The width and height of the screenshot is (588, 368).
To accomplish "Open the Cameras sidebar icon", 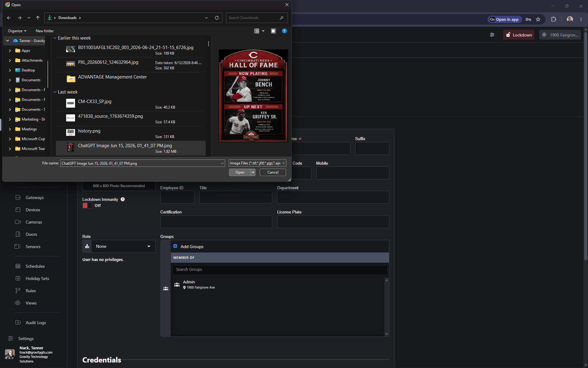I will (18, 222).
